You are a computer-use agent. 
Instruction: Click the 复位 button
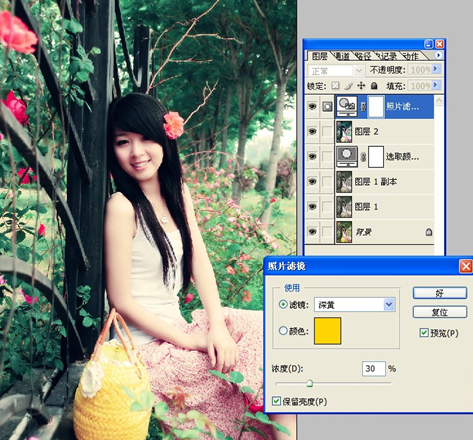tap(440, 312)
